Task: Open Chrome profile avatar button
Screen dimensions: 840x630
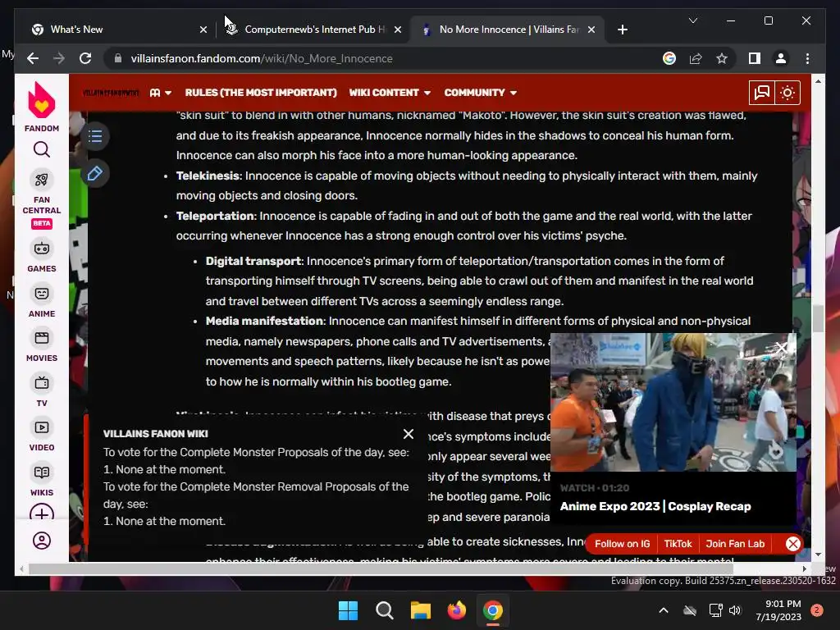Action: coord(781,58)
